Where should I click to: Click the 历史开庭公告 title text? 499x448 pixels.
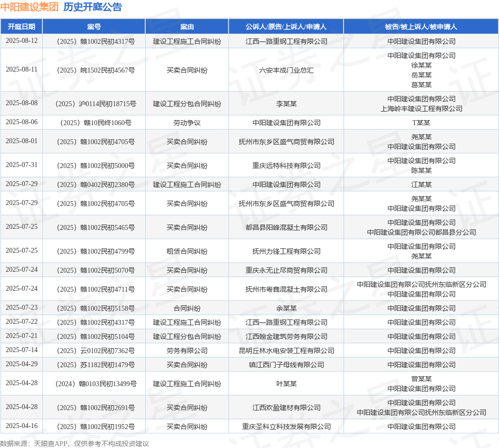tap(93, 7)
